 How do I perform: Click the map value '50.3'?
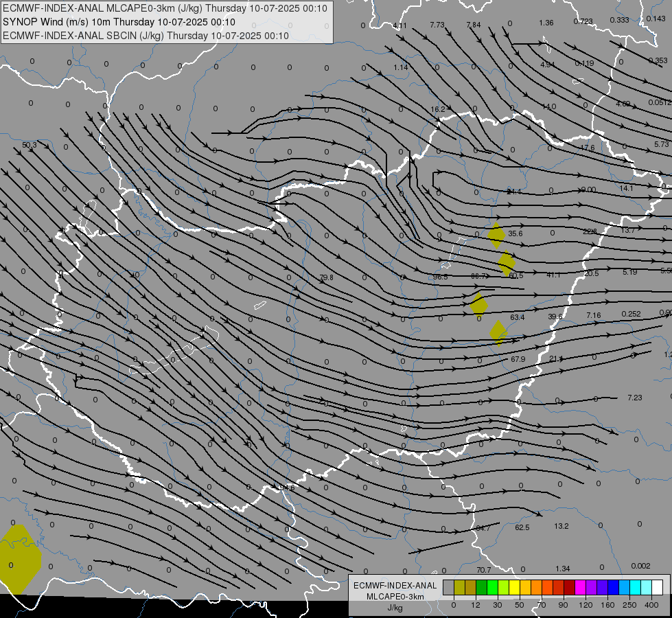tap(29, 146)
